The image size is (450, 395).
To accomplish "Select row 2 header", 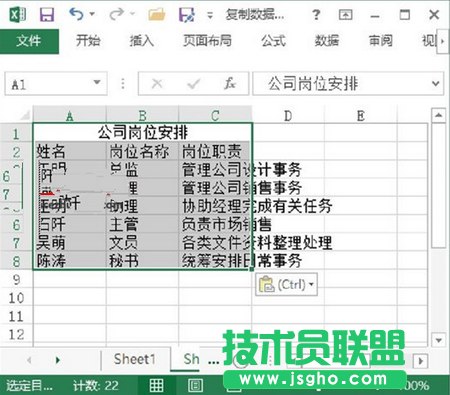I will 16,152.
